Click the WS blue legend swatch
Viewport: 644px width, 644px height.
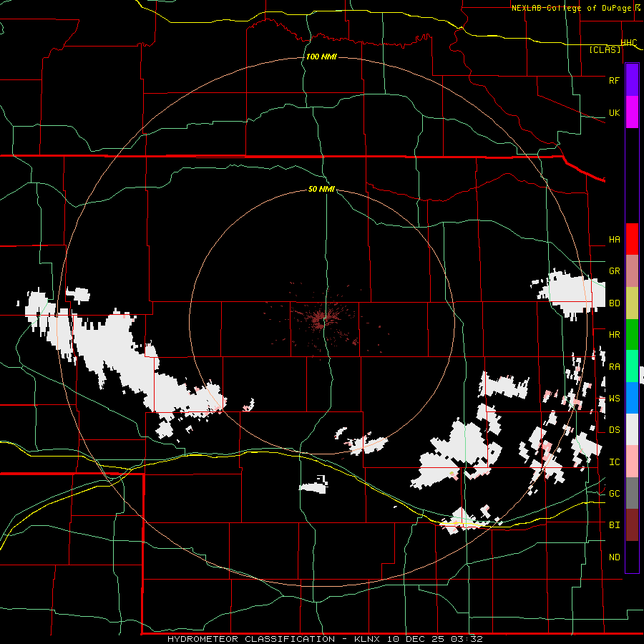click(632, 398)
